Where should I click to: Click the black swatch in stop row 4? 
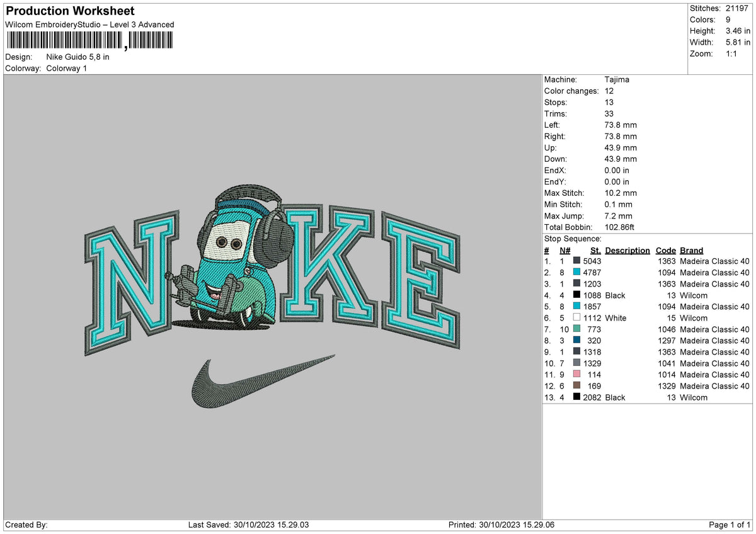[576, 295]
